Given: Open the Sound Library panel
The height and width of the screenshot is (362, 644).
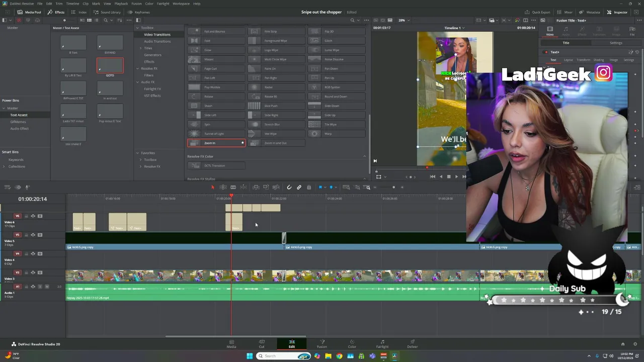Looking at the screenshot, I should [x=107, y=12].
